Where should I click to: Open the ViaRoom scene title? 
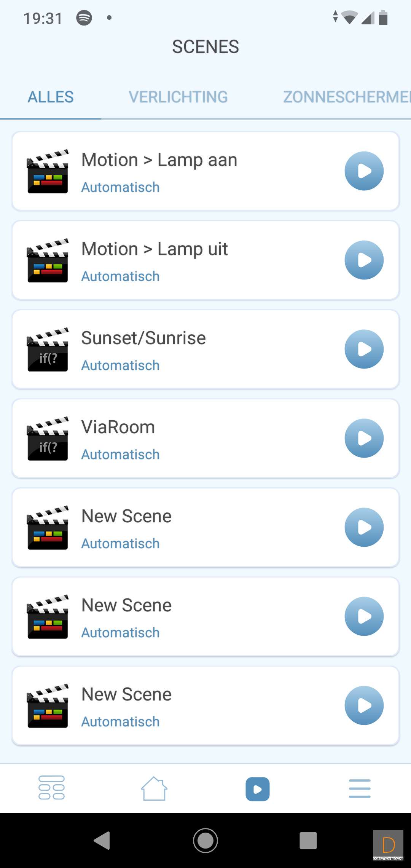click(x=118, y=427)
